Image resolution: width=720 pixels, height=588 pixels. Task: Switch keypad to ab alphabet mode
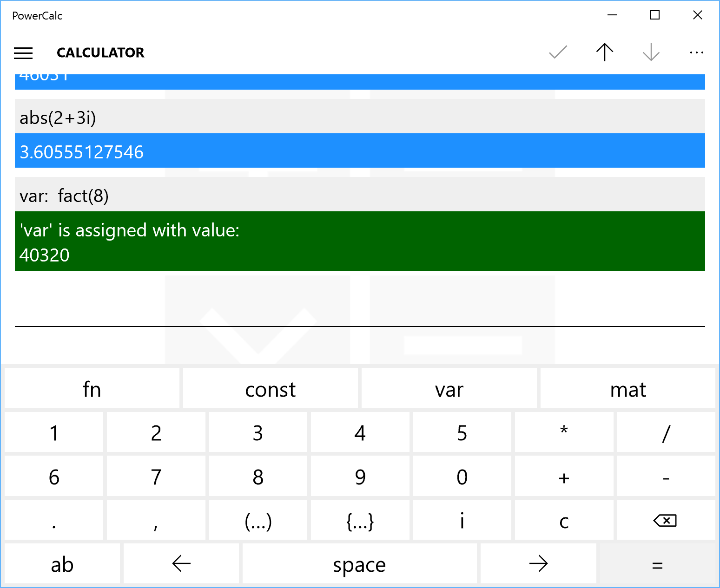pos(62,564)
